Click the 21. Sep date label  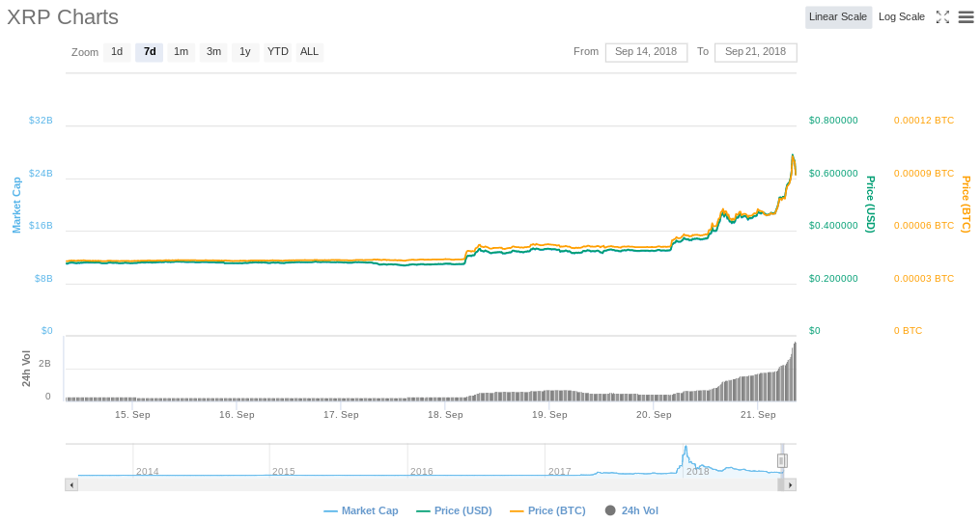758,414
